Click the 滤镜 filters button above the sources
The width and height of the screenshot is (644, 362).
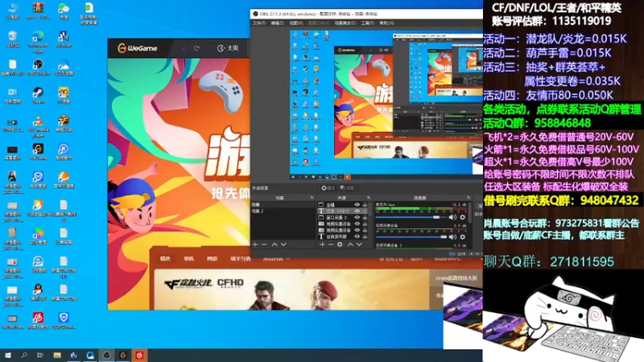point(347,188)
